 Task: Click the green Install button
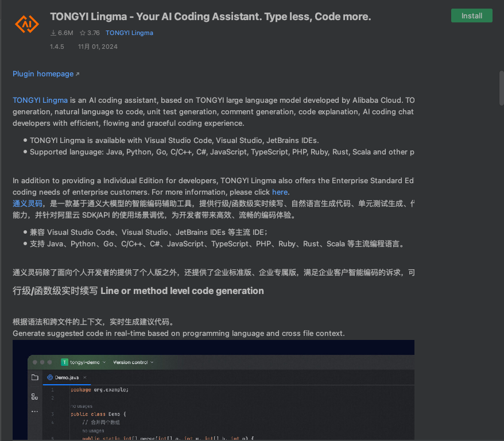471,16
